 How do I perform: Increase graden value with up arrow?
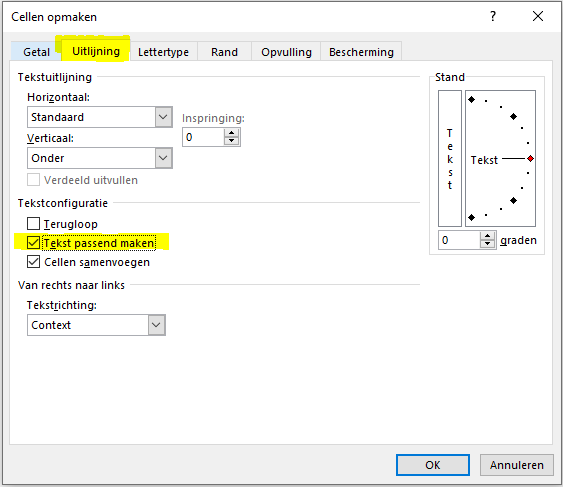(487, 236)
